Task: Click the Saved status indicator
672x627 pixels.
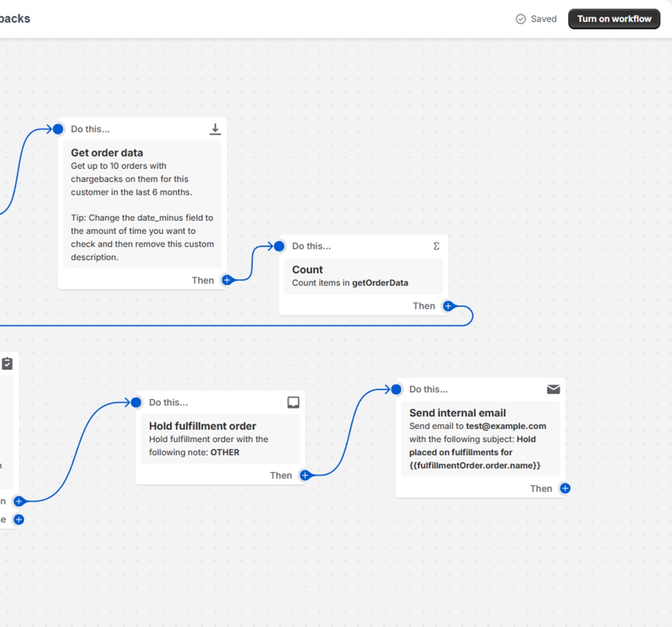Action: pyautogui.click(x=536, y=19)
